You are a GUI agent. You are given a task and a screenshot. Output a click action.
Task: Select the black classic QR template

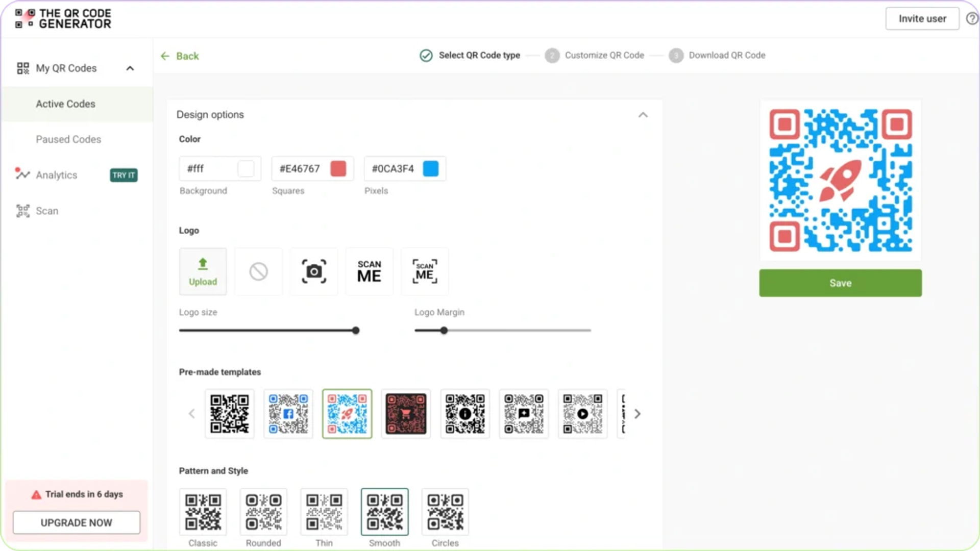coord(230,414)
